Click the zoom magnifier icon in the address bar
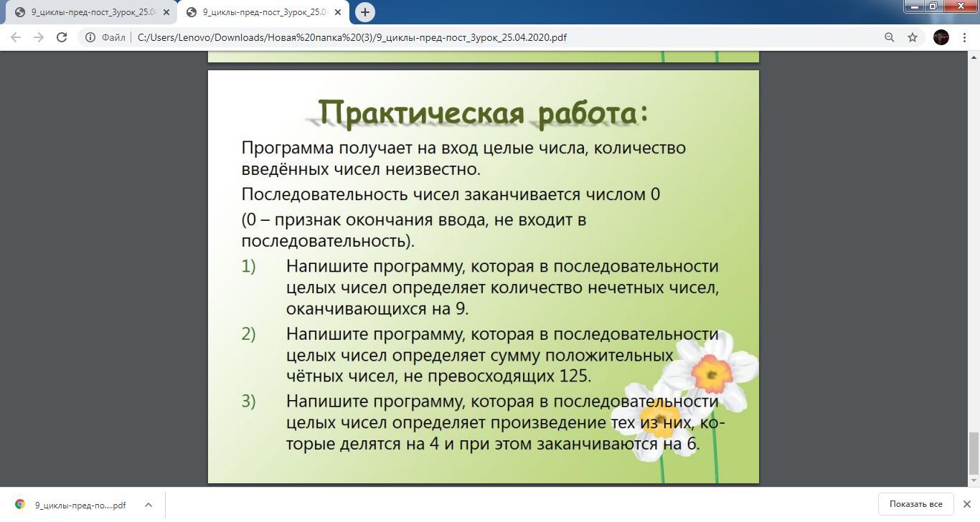980x522 pixels. tap(889, 37)
